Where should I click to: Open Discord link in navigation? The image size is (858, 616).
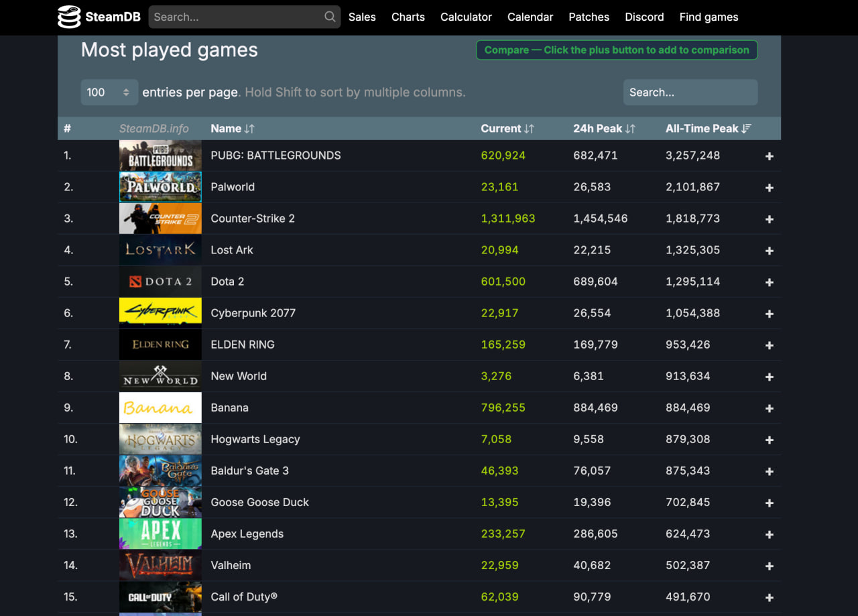(644, 17)
